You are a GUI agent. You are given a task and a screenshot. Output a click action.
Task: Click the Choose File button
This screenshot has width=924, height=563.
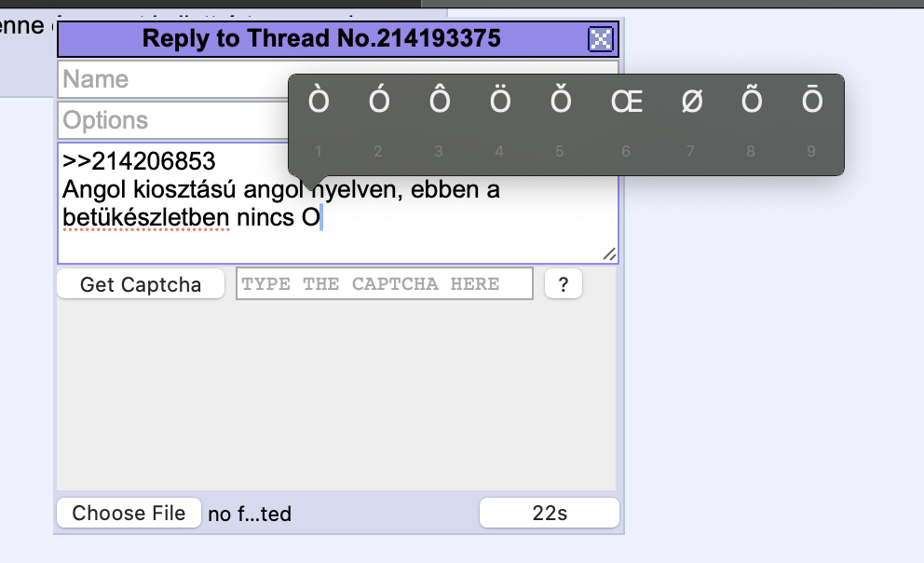[x=129, y=513]
